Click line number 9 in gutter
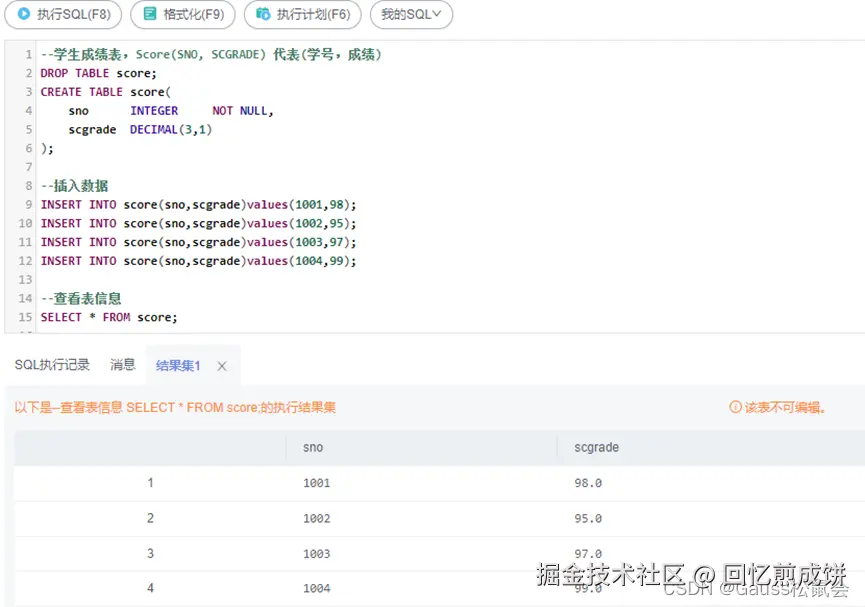The height and width of the screenshot is (607, 865). [29, 205]
